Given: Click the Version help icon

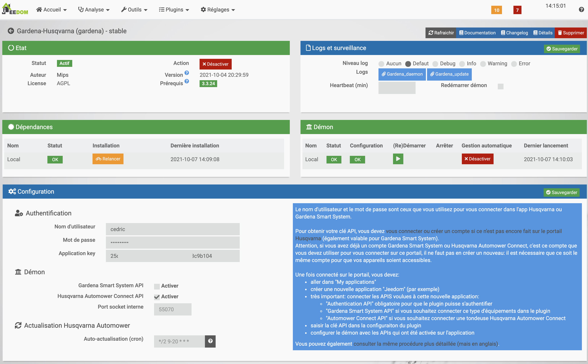Looking at the screenshot, I should tap(187, 73).
